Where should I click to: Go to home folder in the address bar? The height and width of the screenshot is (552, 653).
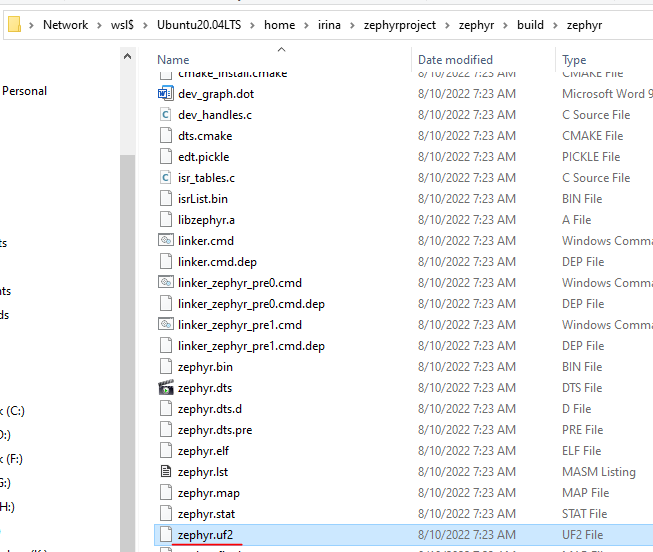pos(279,25)
